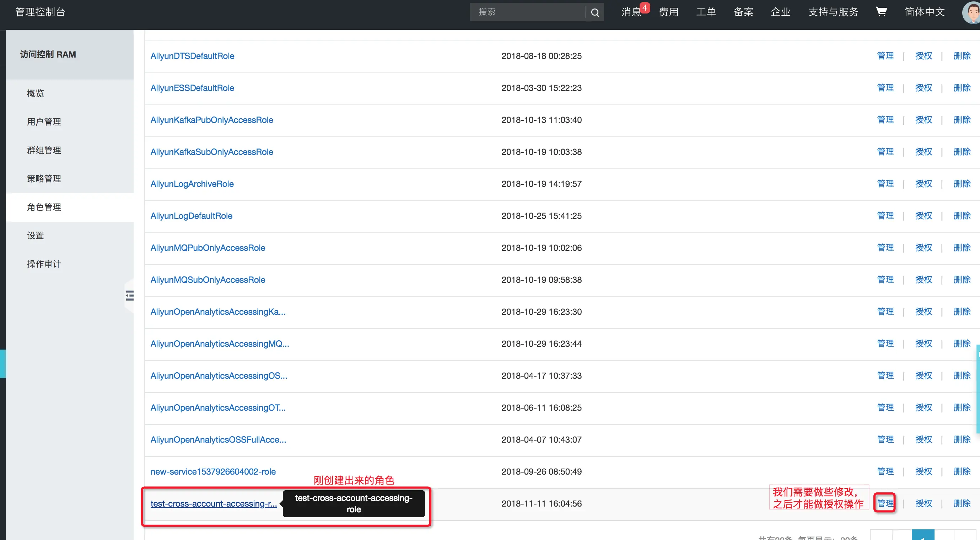Open the AliyunKafkaPubOnlyAccessRole link

tap(211, 120)
